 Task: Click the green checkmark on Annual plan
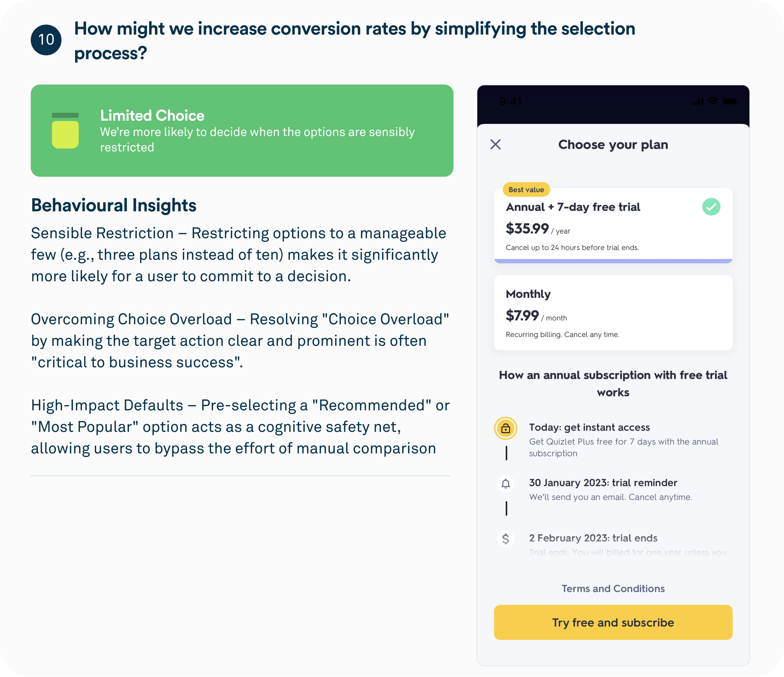coord(711,207)
